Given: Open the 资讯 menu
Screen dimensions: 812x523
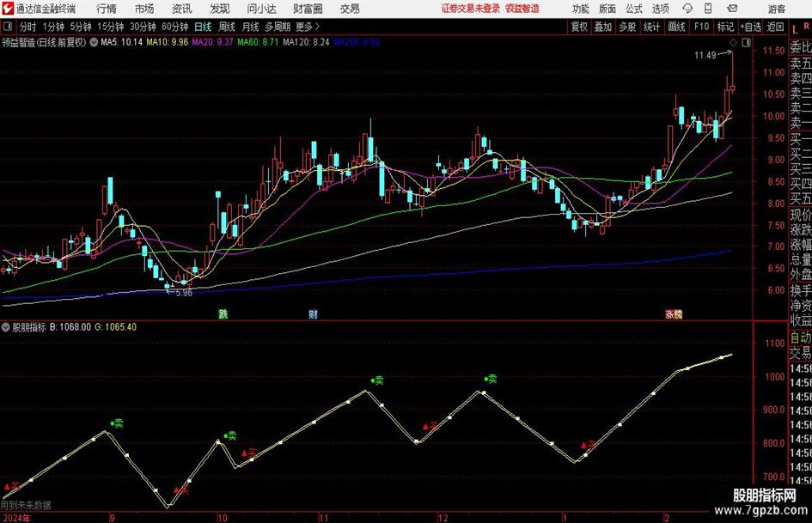Looking at the screenshot, I should (x=182, y=9).
